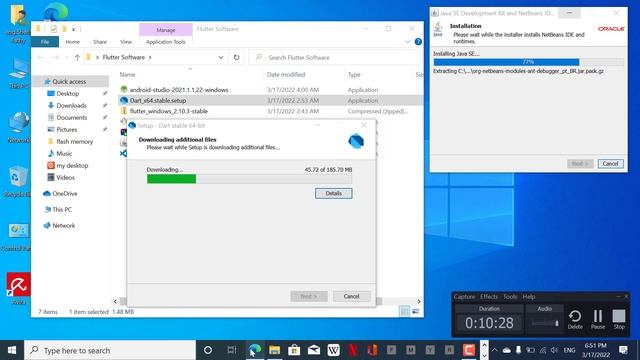This screenshot has height=360, width=640.
Task: Open Videos in navigation pane
Action: point(65,178)
